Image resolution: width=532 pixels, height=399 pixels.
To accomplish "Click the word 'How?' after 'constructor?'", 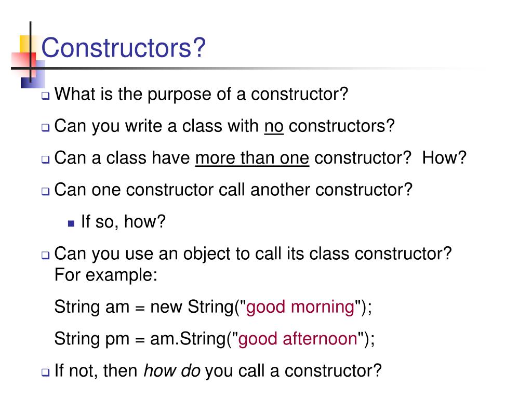I will (x=445, y=158).
